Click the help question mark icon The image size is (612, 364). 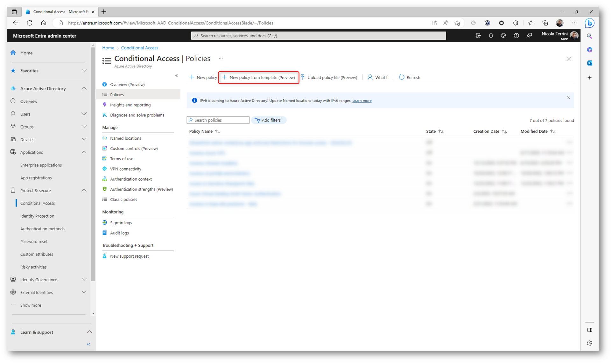516,36
